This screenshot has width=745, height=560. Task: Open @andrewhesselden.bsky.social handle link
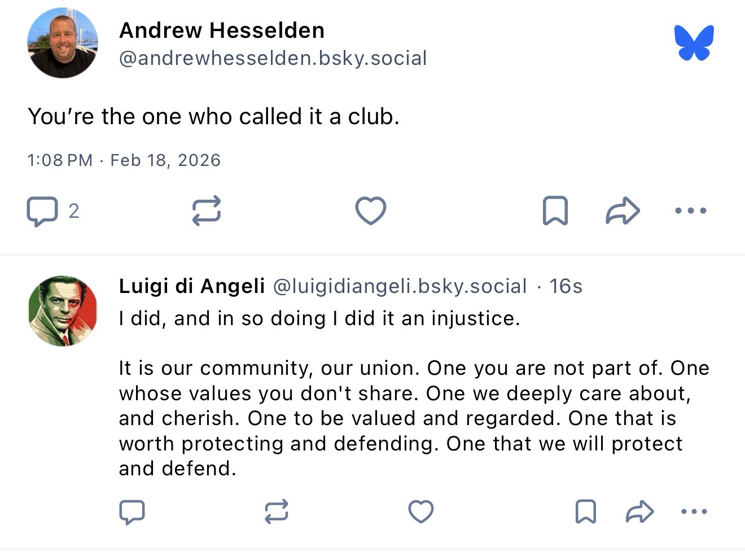(x=273, y=58)
